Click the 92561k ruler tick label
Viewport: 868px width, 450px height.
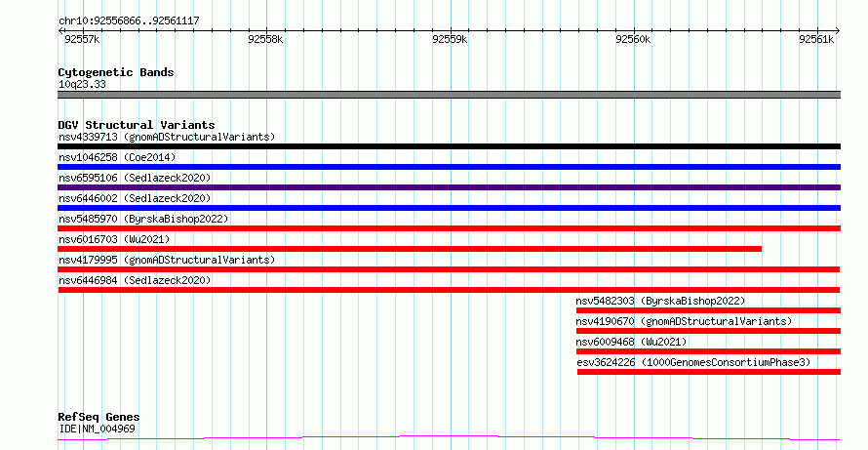(x=816, y=39)
